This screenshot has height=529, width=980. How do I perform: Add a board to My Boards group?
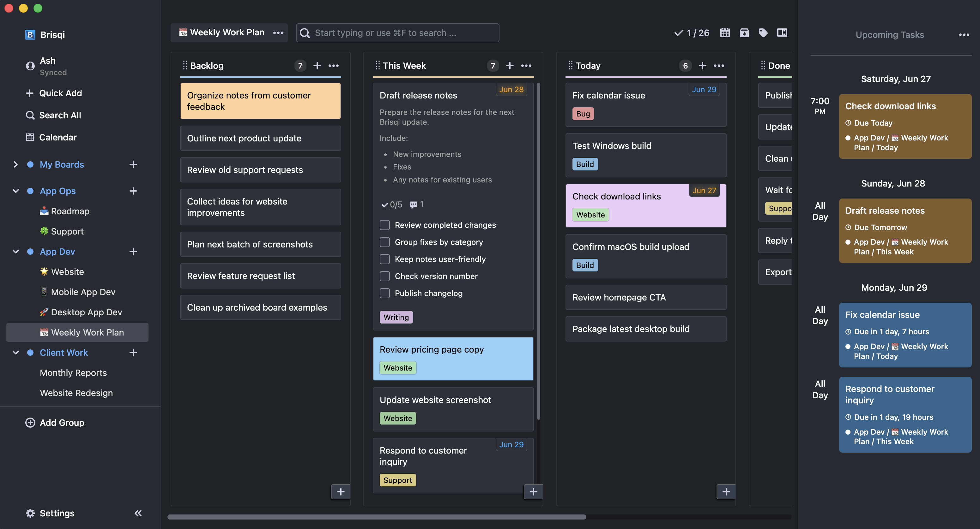coord(133,164)
